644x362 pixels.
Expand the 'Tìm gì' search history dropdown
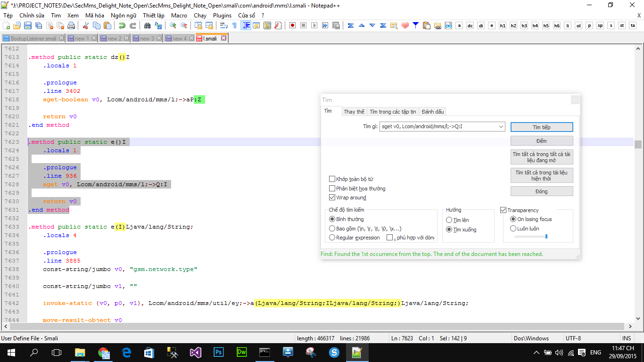(501, 127)
